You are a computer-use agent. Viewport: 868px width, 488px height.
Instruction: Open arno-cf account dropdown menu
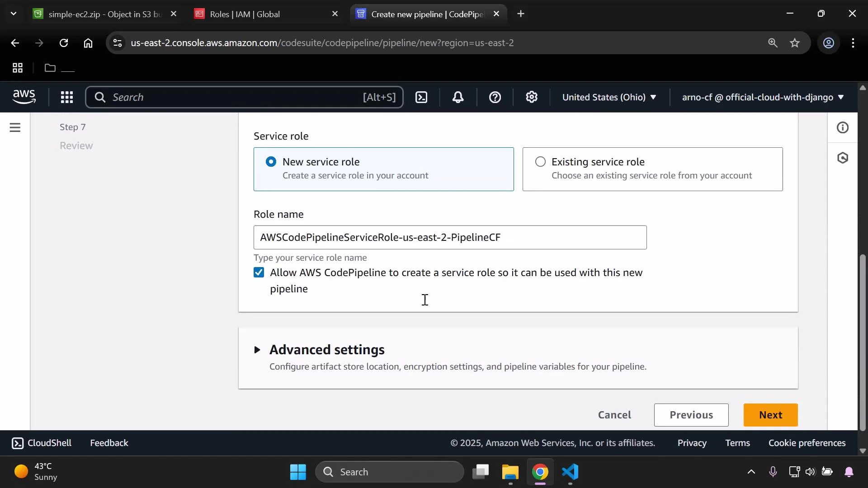coord(763,97)
